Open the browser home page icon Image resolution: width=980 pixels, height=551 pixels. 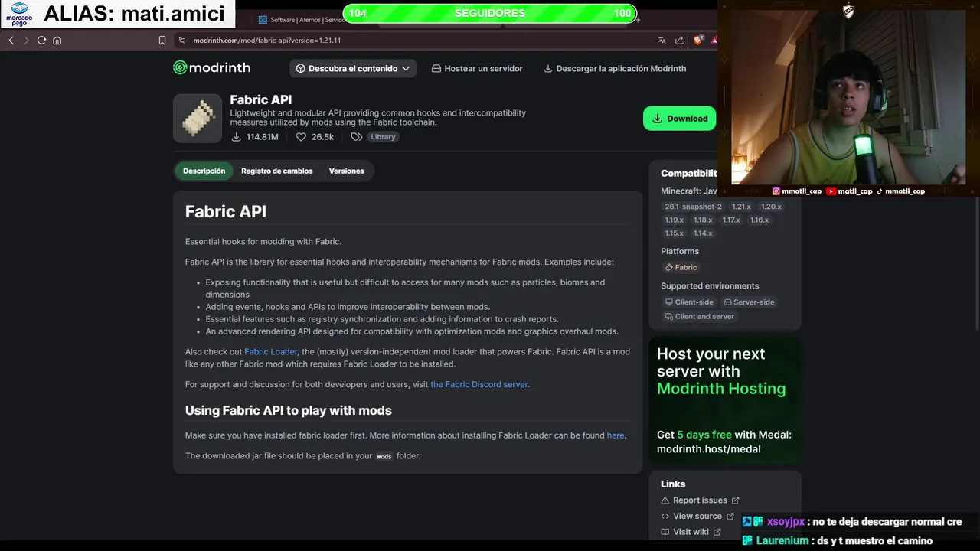click(x=57, y=41)
